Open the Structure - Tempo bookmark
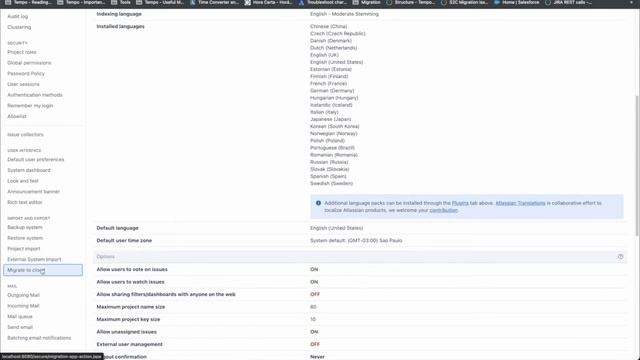Screen dimensions: 640x360 pyautogui.click(x=411, y=2)
